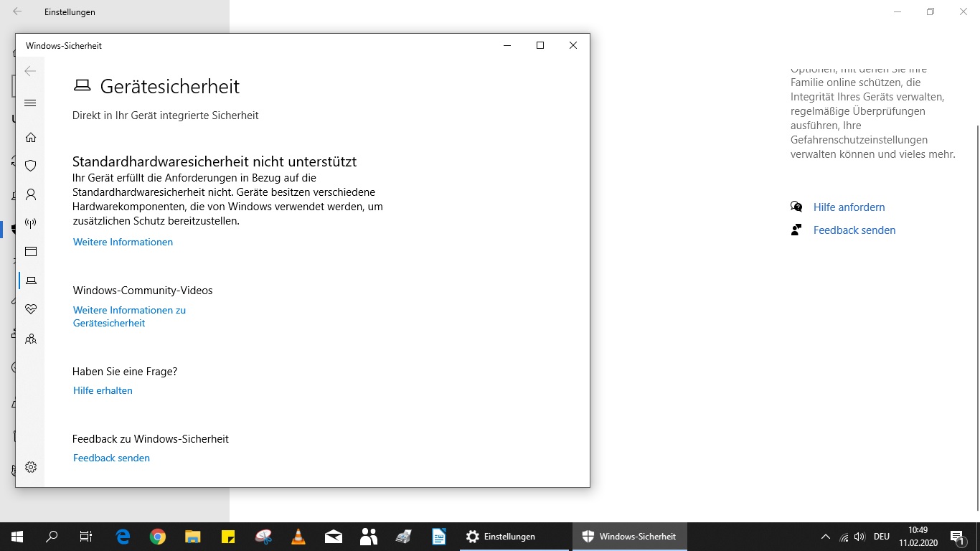This screenshot has height=551, width=980.
Task: Open the scanner/fax app on taskbar
Action: point(404,537)
